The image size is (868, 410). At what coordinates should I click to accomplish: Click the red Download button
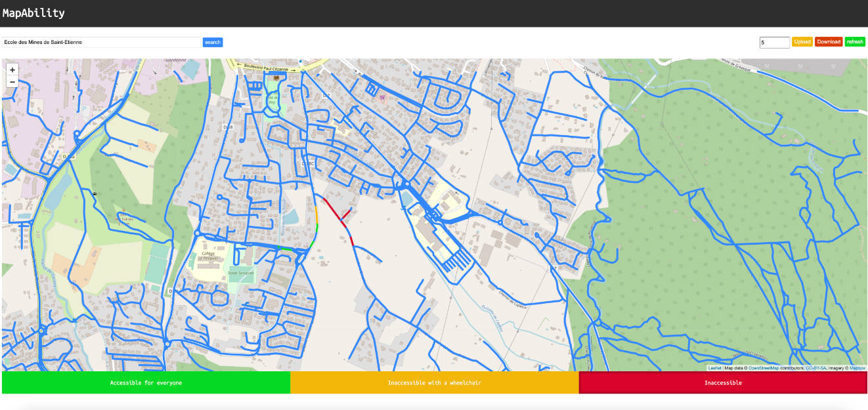point(828,42)
